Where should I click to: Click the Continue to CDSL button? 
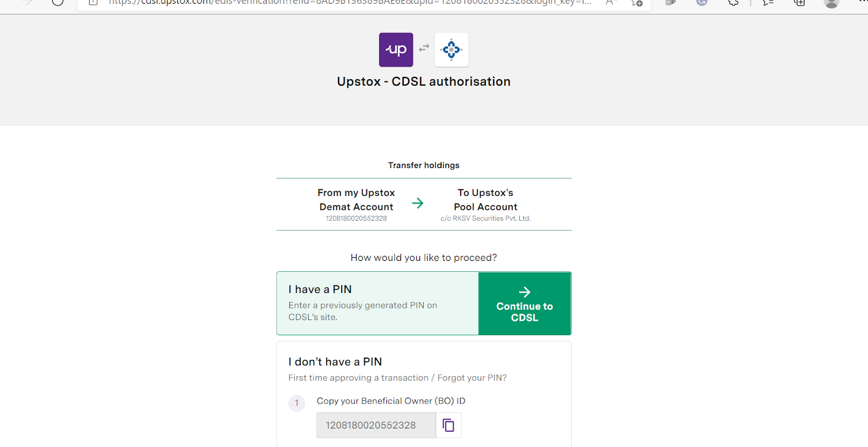pos(525,304)
